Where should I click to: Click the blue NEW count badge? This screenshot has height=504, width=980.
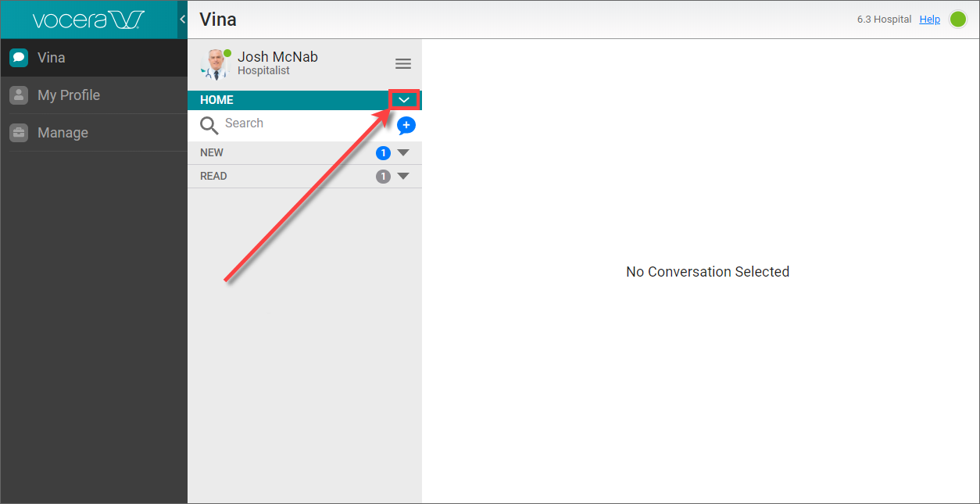click(x=383, y=153)
